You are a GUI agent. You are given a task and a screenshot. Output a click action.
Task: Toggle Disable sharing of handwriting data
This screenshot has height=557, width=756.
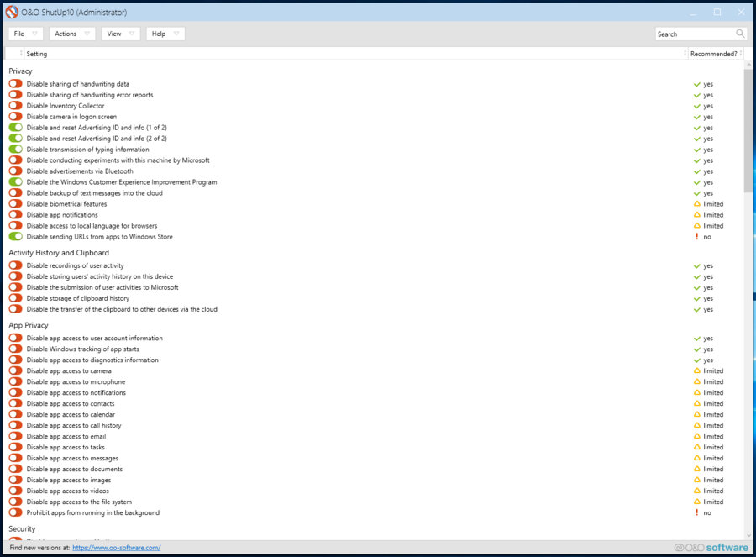[15, 83]
